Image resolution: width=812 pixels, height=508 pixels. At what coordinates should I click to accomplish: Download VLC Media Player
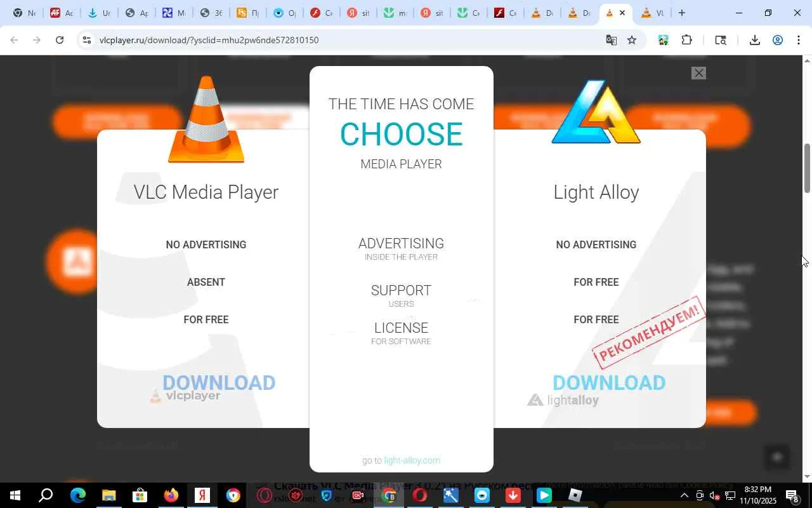(219, 382)
